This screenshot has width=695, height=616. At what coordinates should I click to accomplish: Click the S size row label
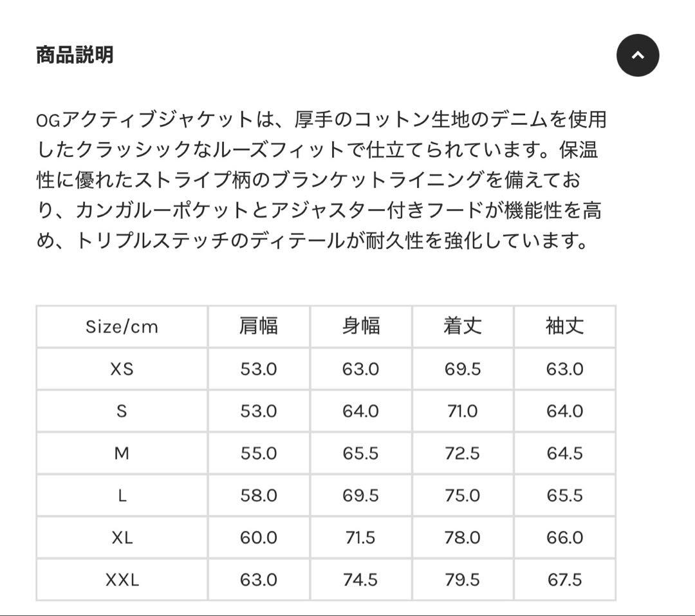point(122,411)
